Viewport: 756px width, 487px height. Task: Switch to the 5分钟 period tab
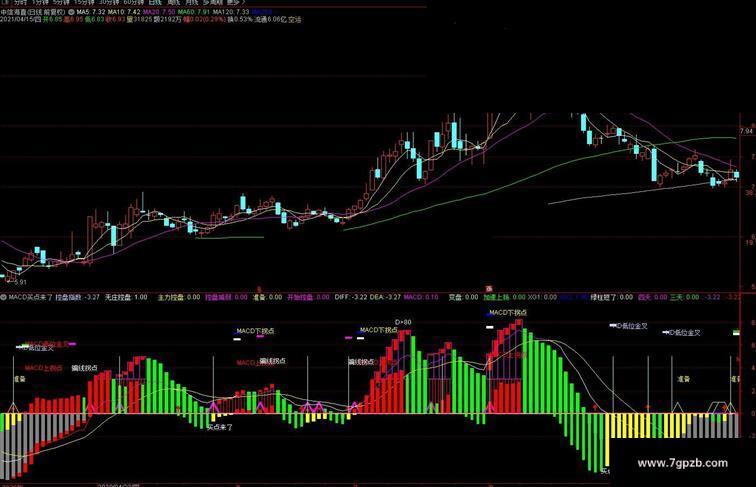pyautogui.click(x=61, y=2)
